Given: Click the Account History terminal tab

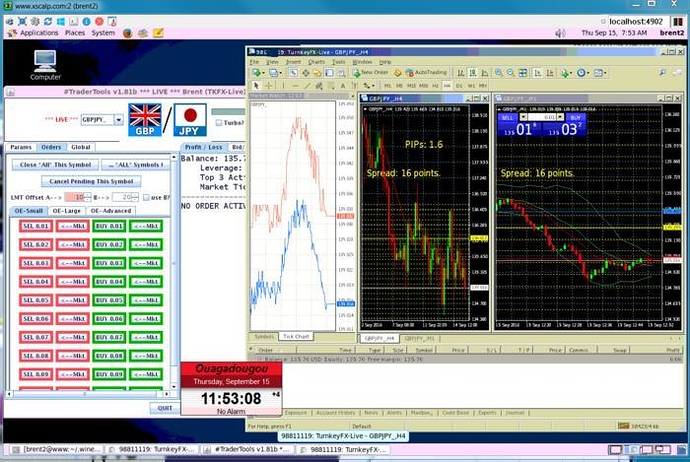Looking at the screenshot, I should click(335, 413).
